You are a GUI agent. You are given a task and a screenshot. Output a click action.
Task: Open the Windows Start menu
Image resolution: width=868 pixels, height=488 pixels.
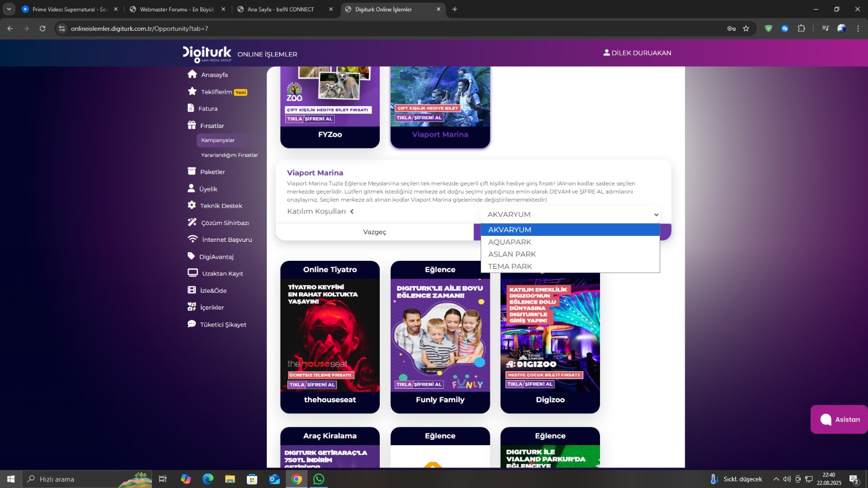coord(11,479)
